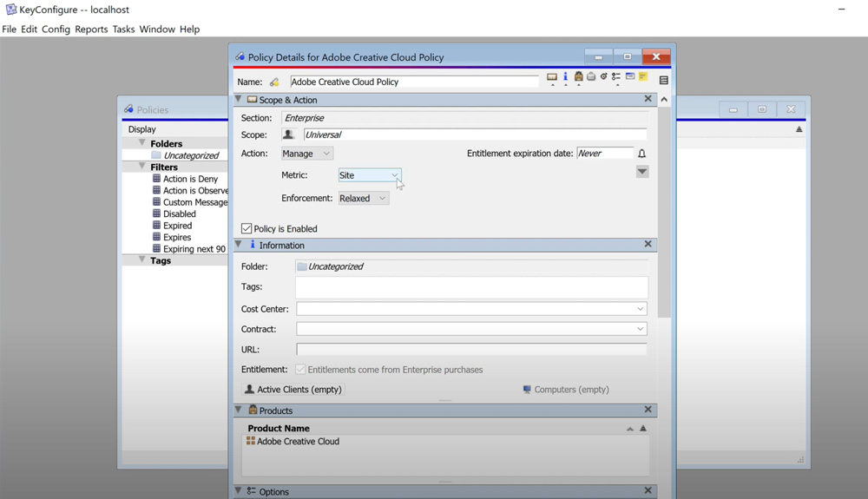Click gray down-arrow below the bell
The height and width of the screenshot is (499, 868).
click(x=642, y=172)
